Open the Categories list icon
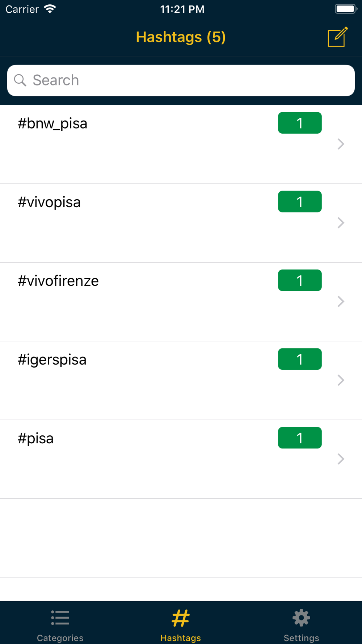Screen dimensions: 362x644 coord(60,618)
